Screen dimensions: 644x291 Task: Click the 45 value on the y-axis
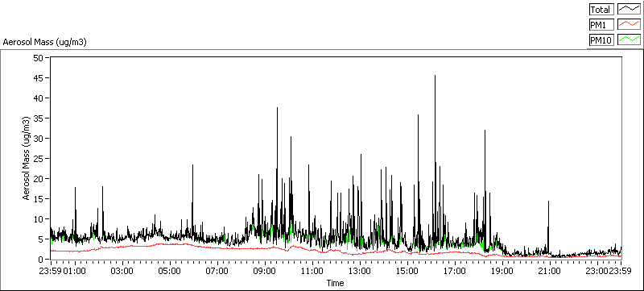[39, 77]
